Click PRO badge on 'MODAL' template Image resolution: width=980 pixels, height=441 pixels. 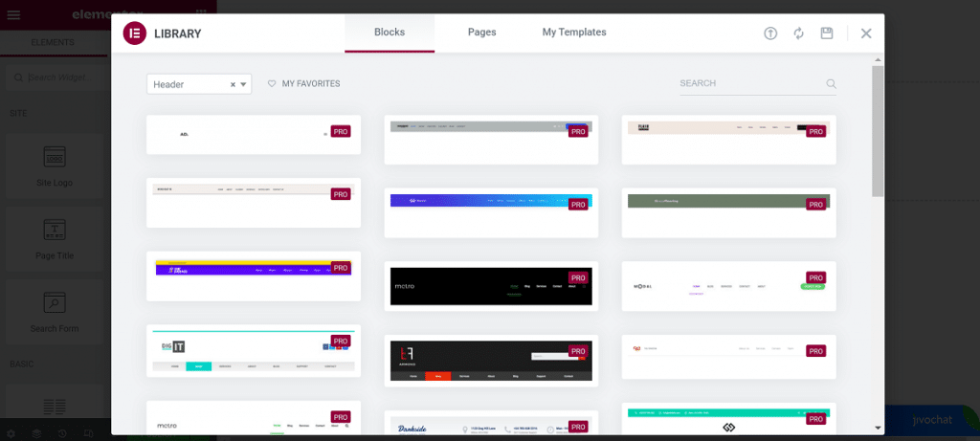(x=815, y=278)
